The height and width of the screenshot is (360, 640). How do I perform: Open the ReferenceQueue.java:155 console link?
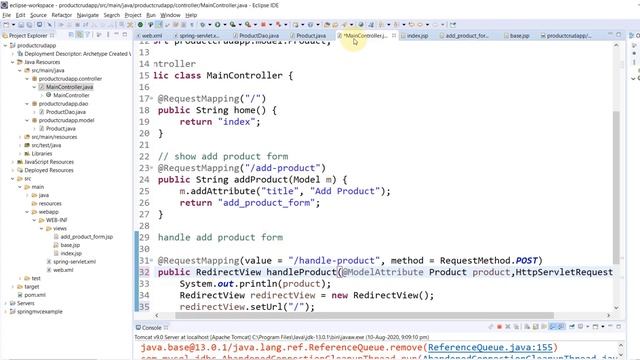(490, 347)
